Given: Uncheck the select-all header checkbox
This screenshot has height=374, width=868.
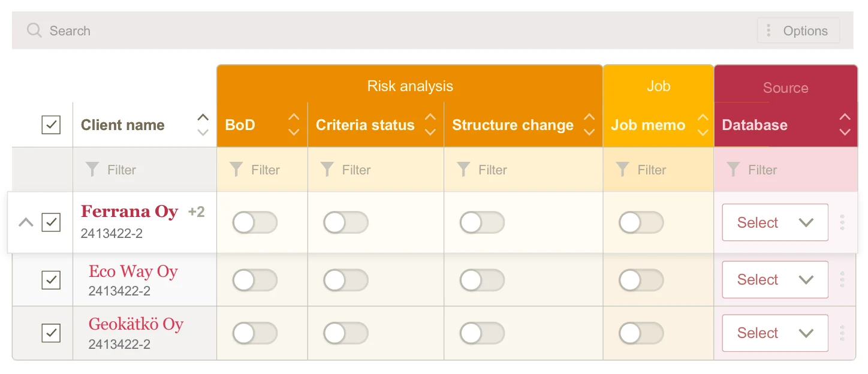Looking at the screenshot, I should pyautogui.click(x=51, y=125).
